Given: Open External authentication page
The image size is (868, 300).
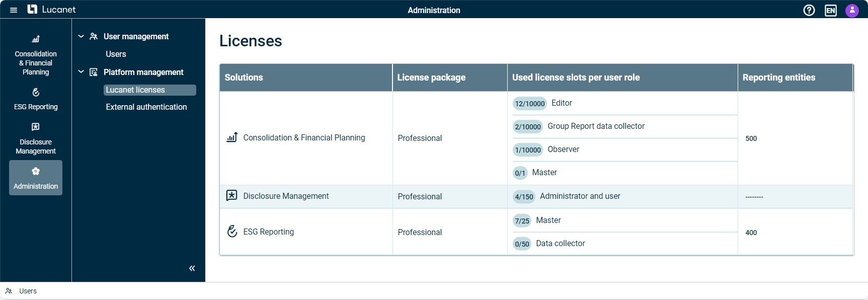Looking at the screenshot, I should [146, 107].
